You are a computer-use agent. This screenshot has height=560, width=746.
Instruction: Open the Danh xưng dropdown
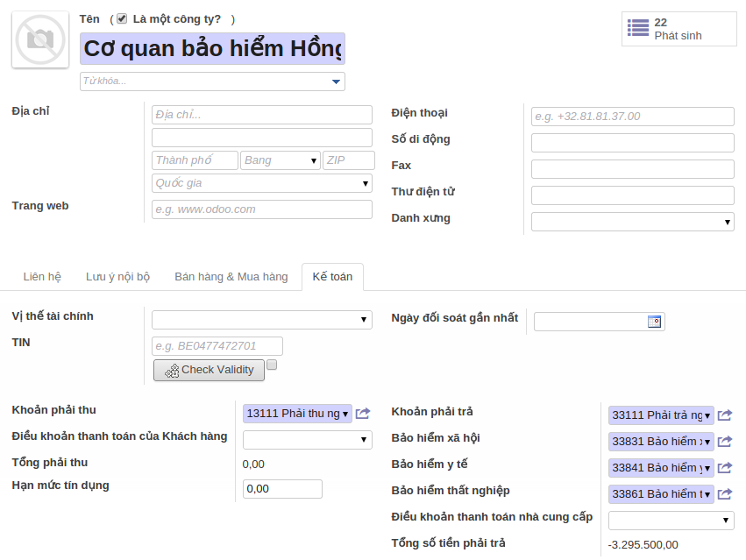727,222
